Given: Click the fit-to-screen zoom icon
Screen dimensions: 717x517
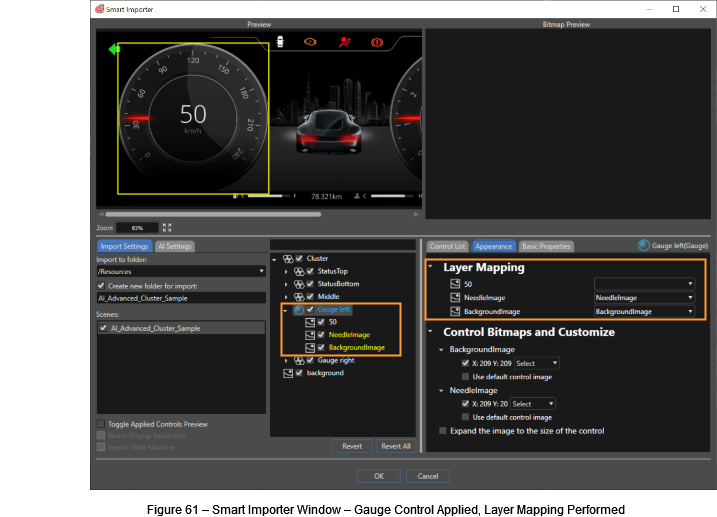Looking at the screenshot, I should pyautogui.click(x=167, y=227).
